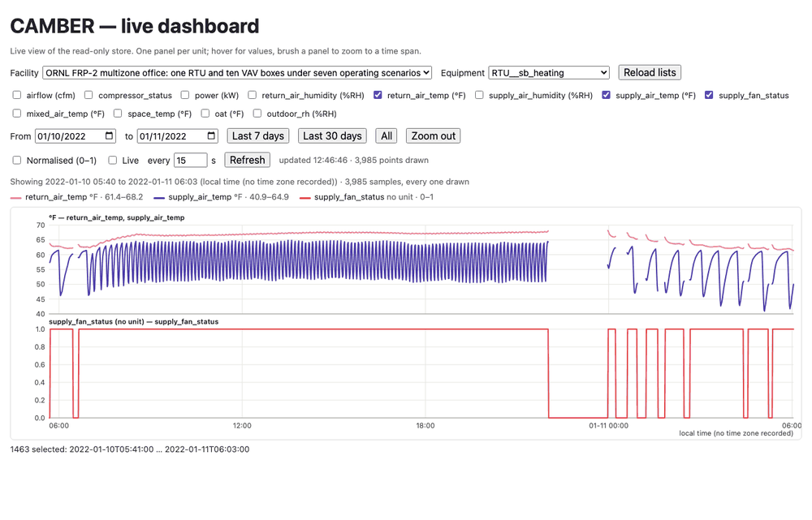Click the 'supply_fan_status (no unit)' panel title
This screenshot has height=520, width=812.
(x=134, y=322)
